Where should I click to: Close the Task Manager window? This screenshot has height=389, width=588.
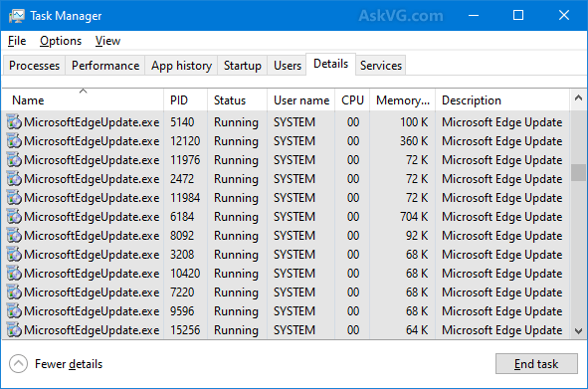[x=564, y=15]
